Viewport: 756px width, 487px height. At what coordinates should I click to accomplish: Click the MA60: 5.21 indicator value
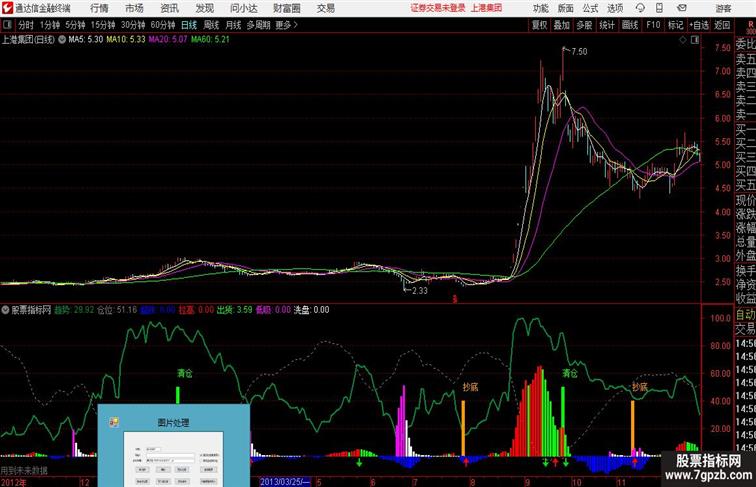(210, 40)
